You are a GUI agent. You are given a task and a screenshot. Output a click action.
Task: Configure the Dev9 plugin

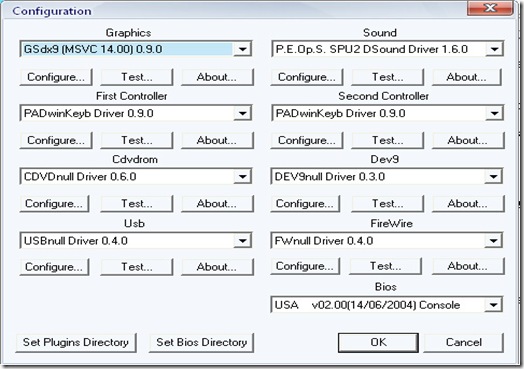point(305,204)
